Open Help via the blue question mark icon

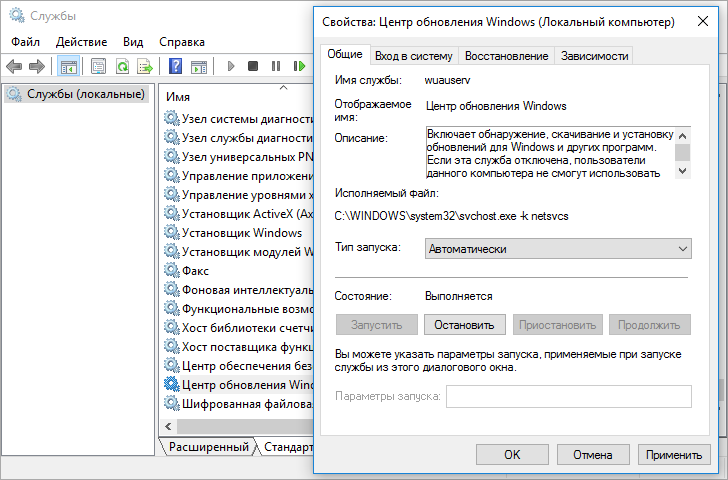(175, 66)
